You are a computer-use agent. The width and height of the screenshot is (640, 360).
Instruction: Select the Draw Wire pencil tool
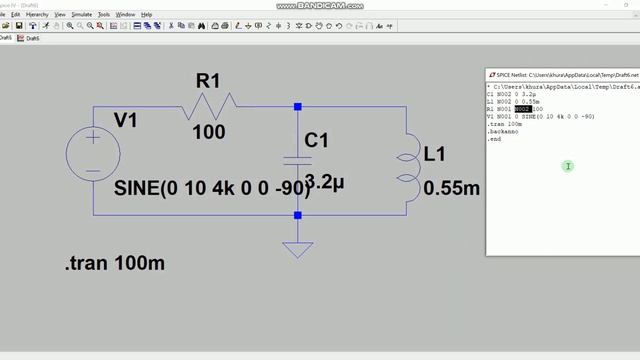(x=238, y=26)
